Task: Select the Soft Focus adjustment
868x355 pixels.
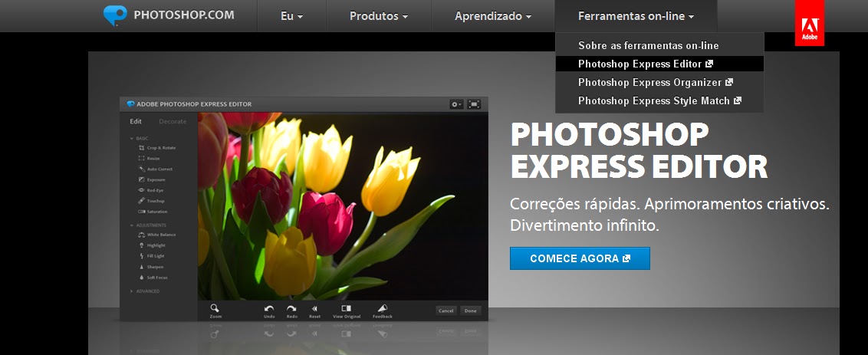Action: tap(153, 278)
